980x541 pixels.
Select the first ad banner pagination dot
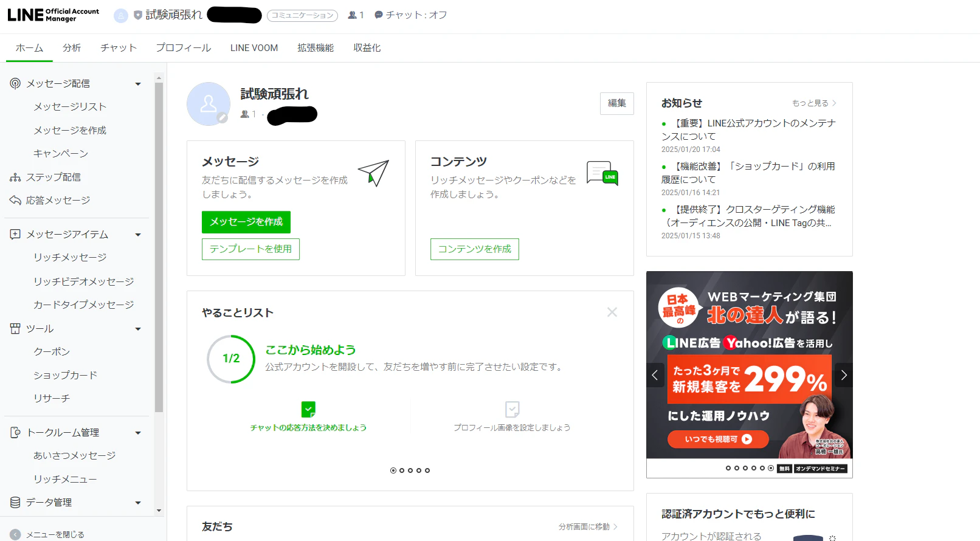[728, 468]
